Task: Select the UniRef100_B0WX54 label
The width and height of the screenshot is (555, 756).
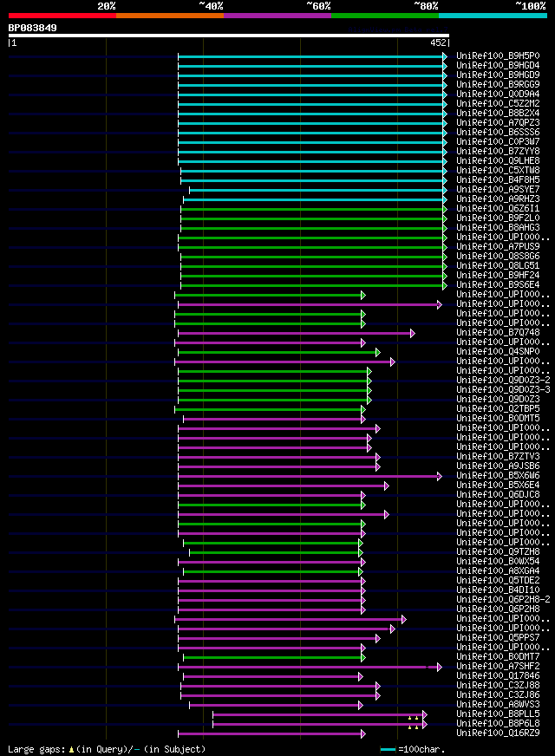Action: pos(498,562)
